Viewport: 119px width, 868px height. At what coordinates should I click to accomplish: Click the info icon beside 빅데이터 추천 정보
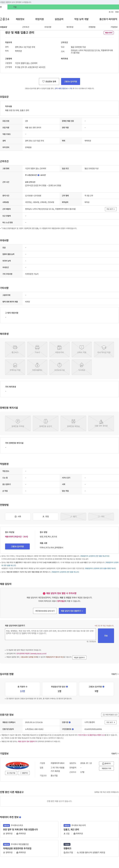pyautogui.click(x=20, y=817)
